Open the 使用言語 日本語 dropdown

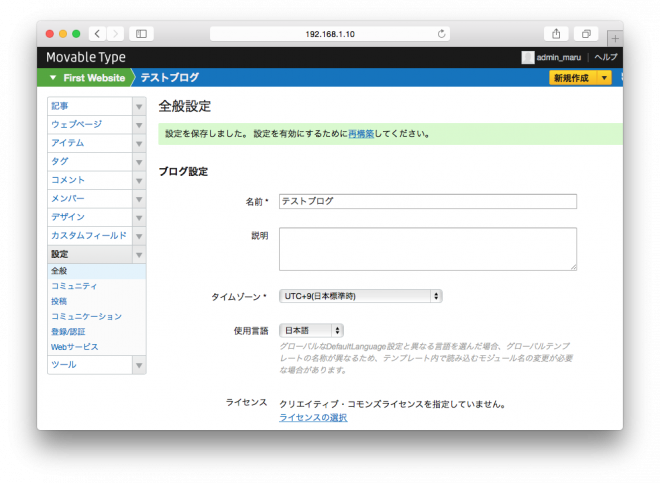pyautogui.click(x=312, y=330)
